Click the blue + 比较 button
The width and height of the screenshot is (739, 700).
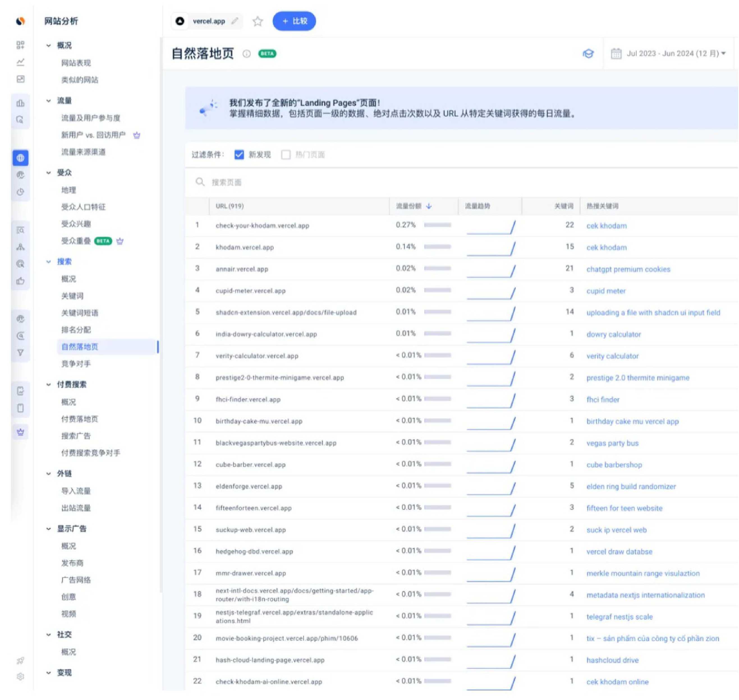[294, 21]
